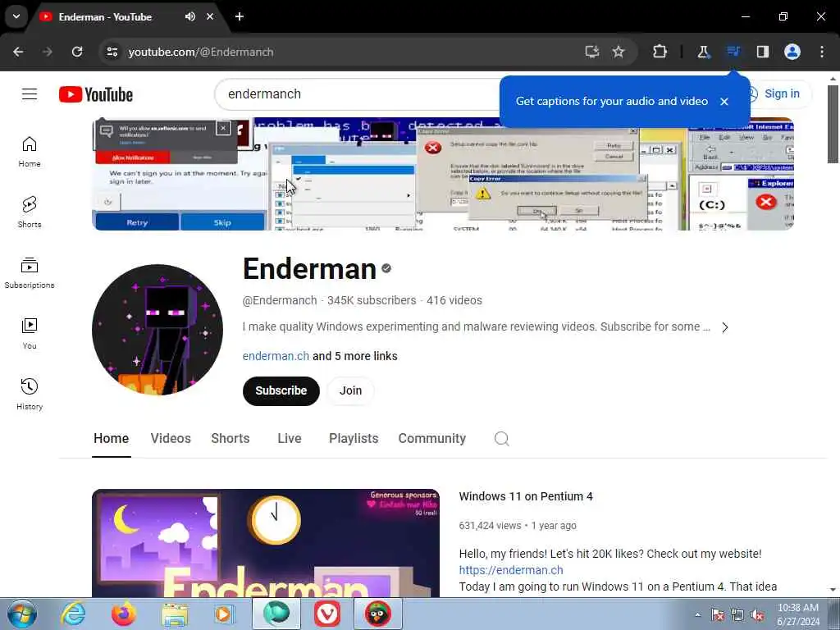Viewport: 840px width, 630px height.
Task: Go to Home in the YouTube sidebar
Action: 30,152
